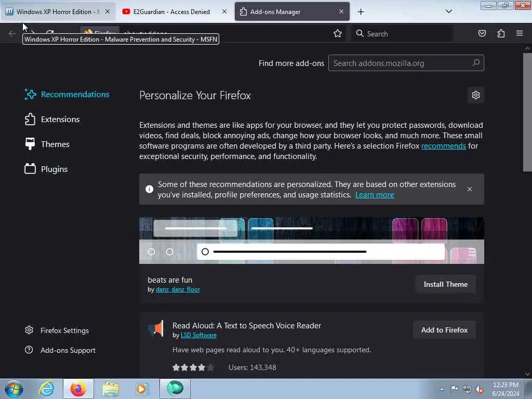Open Firefox Settings

pos(57,330)
